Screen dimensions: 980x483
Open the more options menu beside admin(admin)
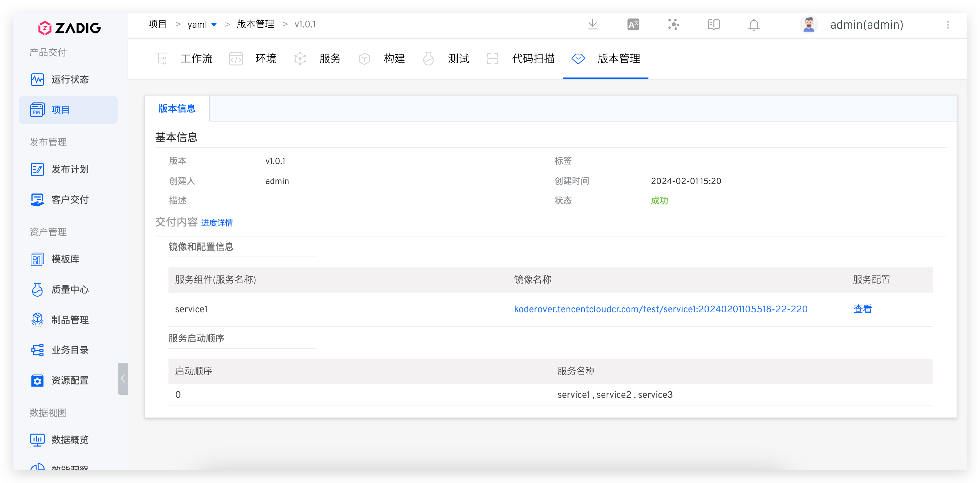pyautogui.click(x=948, y=24)
